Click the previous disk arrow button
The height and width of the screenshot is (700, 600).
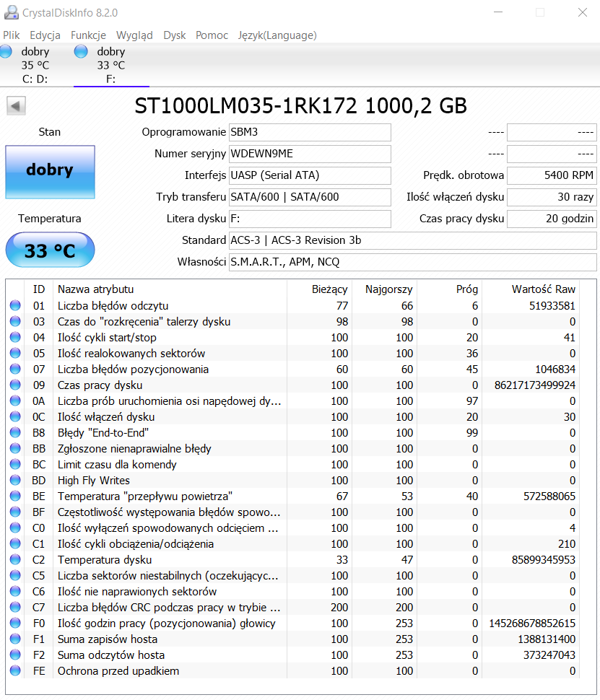[x=16, y=106]
